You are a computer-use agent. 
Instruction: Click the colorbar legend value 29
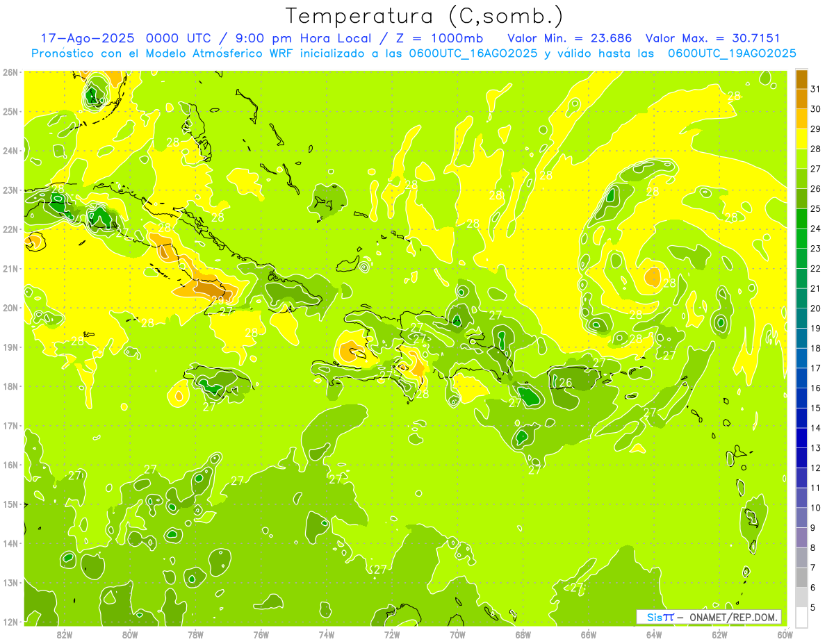(x=815, y=129)
